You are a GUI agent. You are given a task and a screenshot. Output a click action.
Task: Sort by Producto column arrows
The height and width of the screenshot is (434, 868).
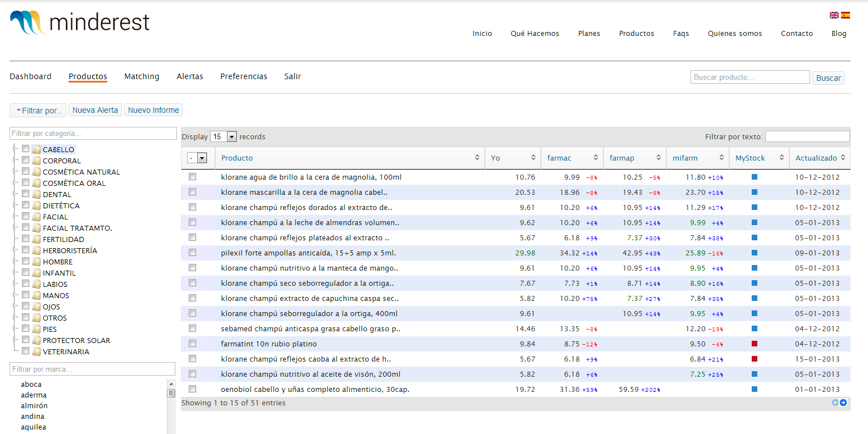(x=478, y=158)
